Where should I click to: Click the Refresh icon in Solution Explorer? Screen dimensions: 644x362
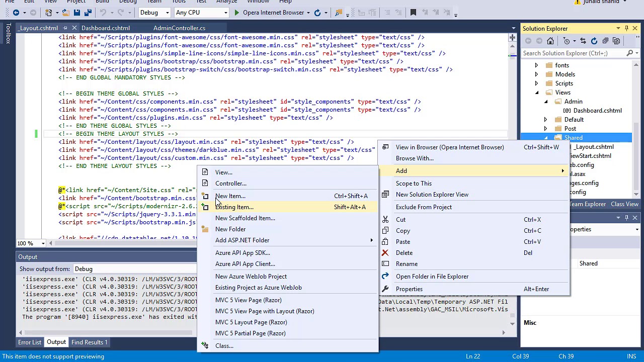pyautogui.click(x=594, y=41)
